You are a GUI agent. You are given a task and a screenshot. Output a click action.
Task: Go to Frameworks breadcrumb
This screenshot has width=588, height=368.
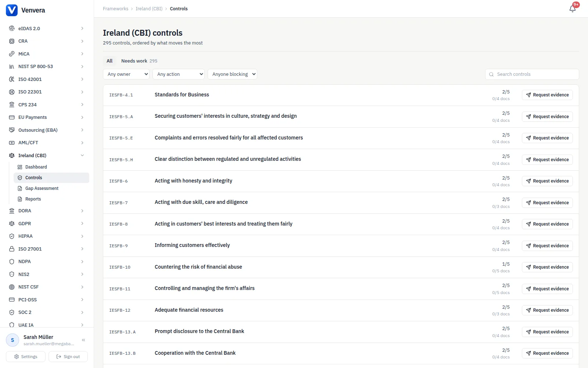115,9
